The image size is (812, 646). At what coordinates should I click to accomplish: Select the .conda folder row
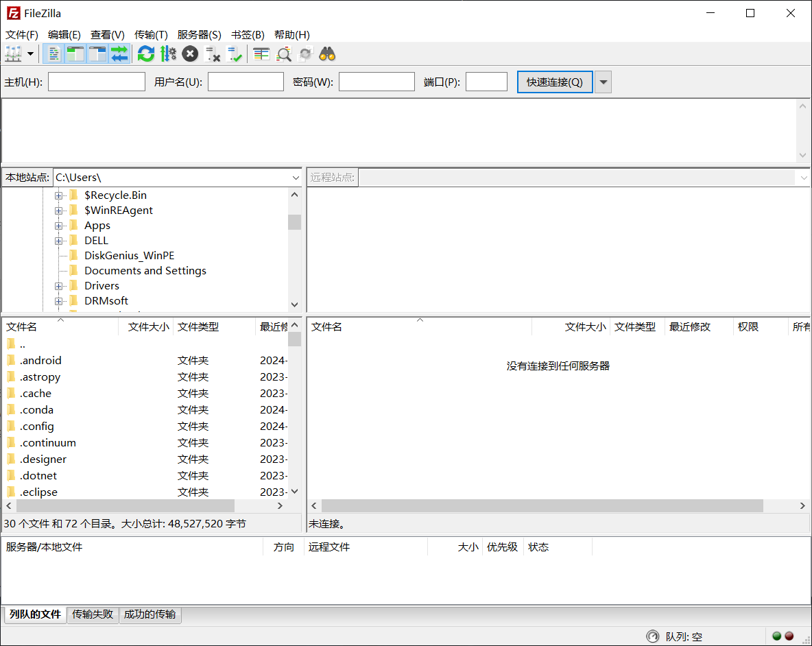click(x=146, y=410)
